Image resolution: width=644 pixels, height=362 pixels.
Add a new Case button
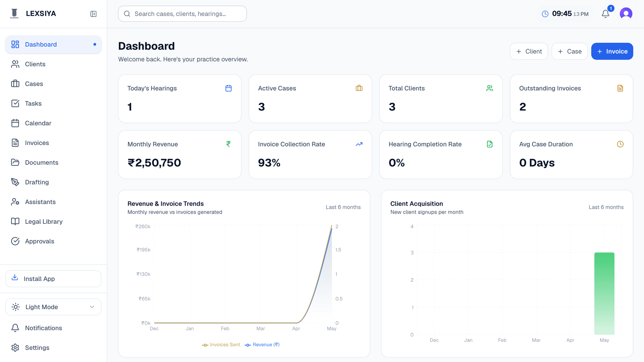(x=569, y=51)
